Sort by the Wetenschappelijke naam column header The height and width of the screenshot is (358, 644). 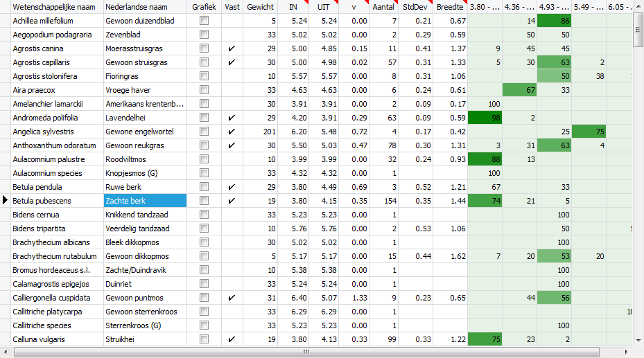click(56, 6)
